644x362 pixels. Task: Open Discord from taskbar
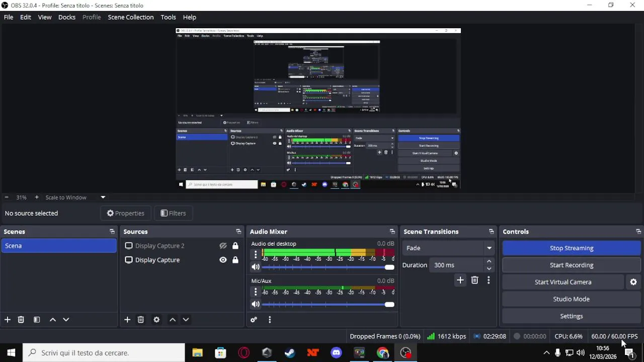336,353
